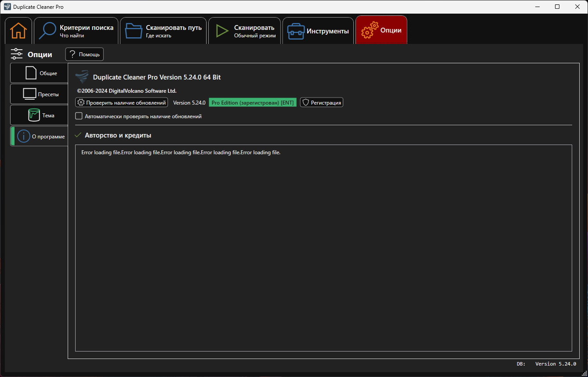
Task: Click the Помощь button
Action: point(84,54)
